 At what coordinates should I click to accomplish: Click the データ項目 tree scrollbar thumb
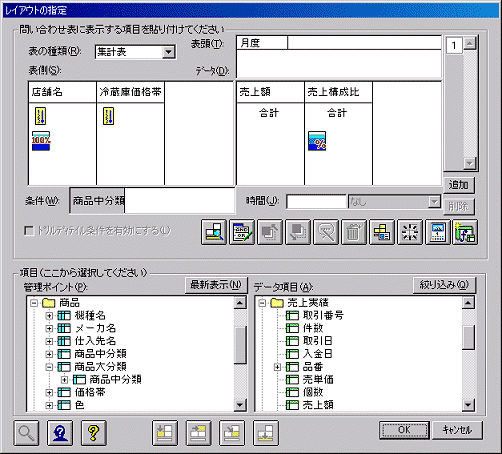pyautogui.click(x=468, y=337)
